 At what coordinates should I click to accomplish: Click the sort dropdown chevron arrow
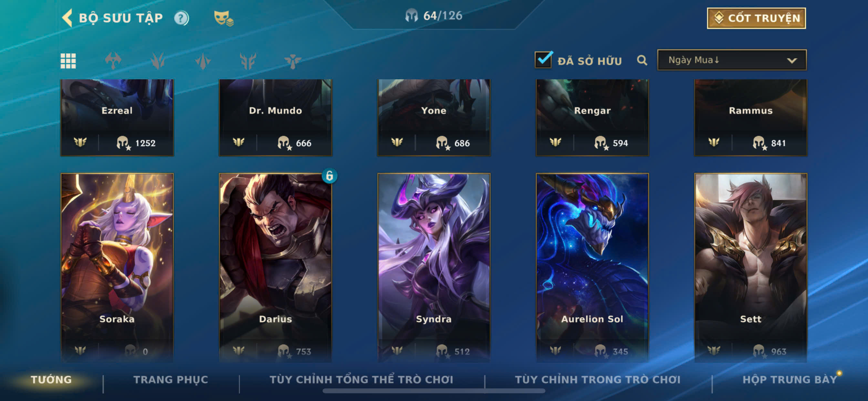click(792, 61)
